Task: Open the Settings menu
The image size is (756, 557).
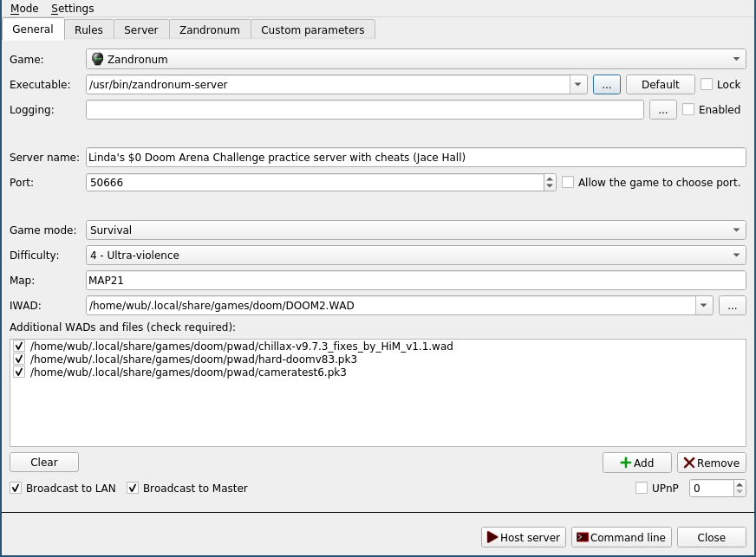Action: point(72,8)
